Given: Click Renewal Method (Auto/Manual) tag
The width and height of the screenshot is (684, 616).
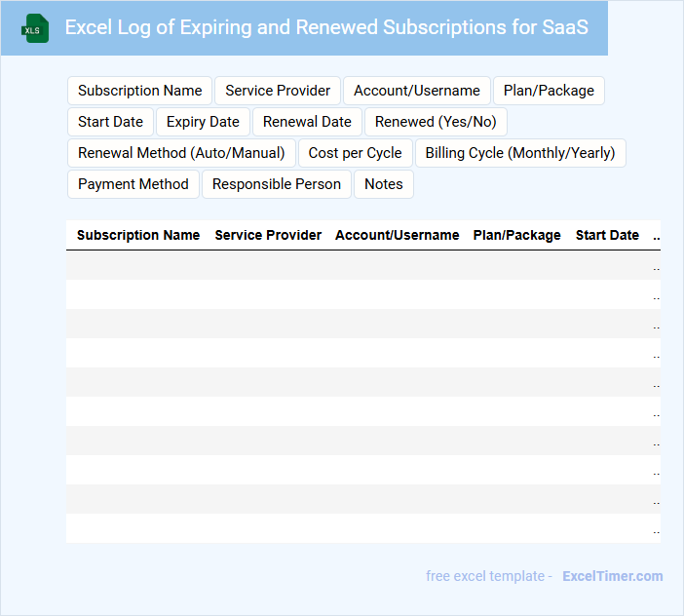Looking at the screenshot, I should 181,153.
